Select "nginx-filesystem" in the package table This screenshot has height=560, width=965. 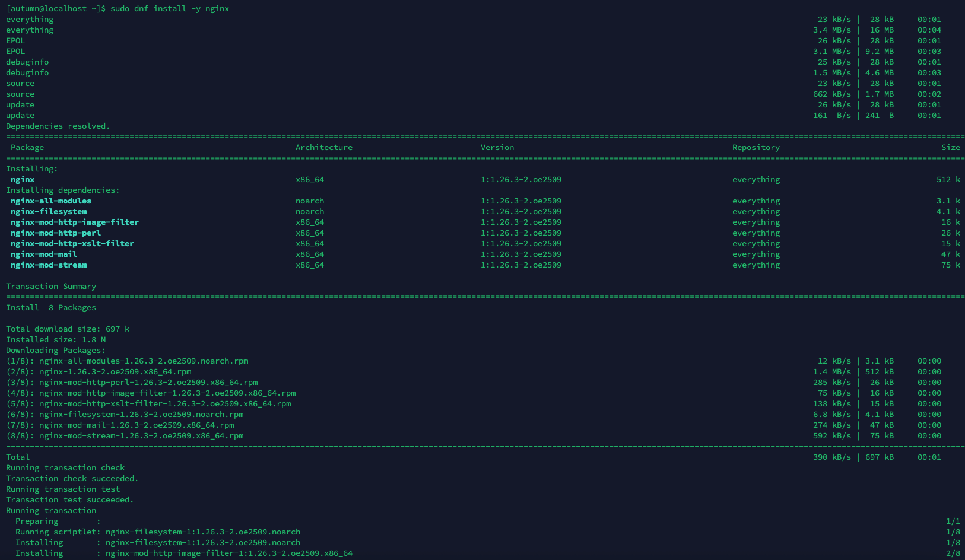click(x=49, y=212)
